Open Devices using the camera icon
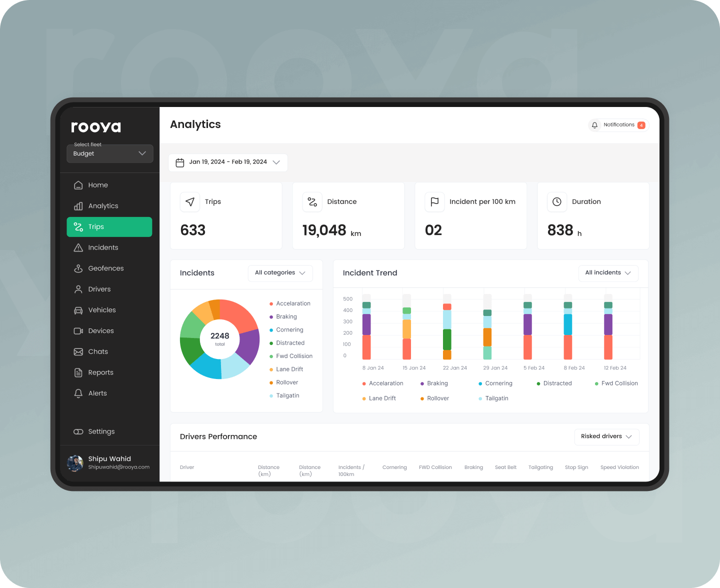 [78, 330]
